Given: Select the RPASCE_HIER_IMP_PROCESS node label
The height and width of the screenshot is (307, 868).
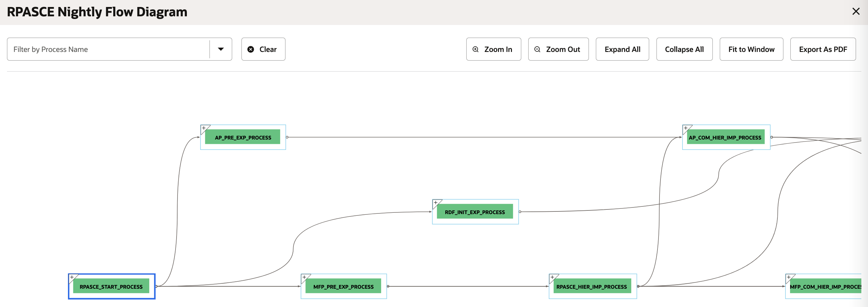Looking at the screenshot, I should point(592,286).
